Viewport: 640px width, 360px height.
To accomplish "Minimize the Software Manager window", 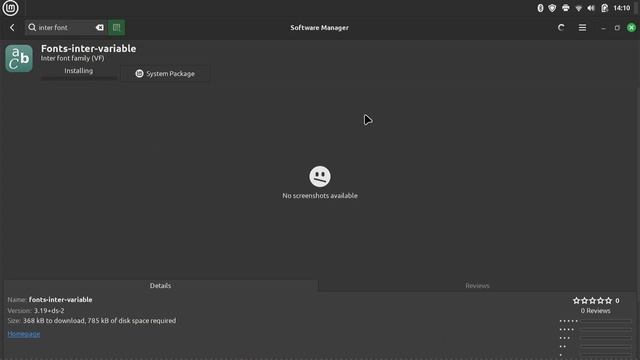I will [x=603, y=28].
